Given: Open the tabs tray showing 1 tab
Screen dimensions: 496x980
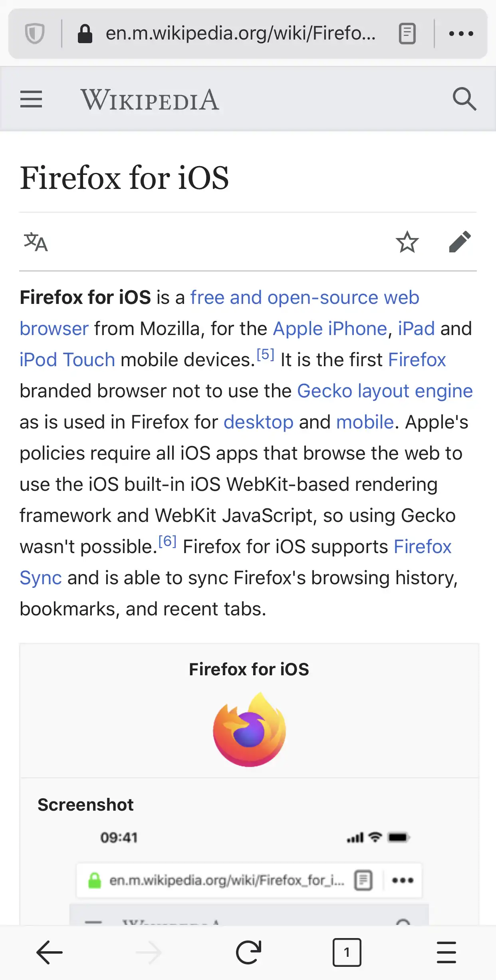Looking at the screenshot, I should point(347,952).
